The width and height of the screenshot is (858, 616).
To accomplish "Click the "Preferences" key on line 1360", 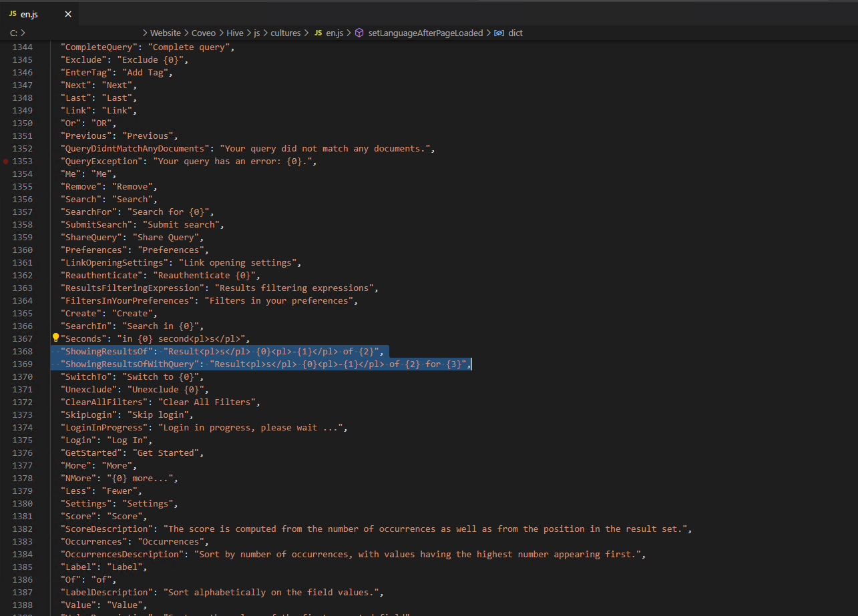I will 94,250.
